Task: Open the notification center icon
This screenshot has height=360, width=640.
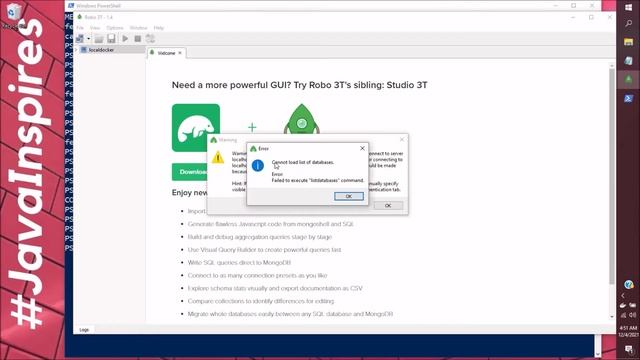Action: pos(629,349)
